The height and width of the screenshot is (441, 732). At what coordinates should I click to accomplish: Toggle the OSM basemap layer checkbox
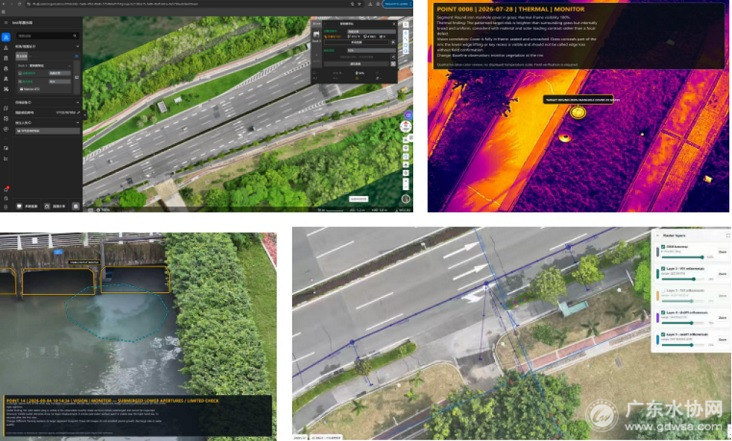point(663,247)
